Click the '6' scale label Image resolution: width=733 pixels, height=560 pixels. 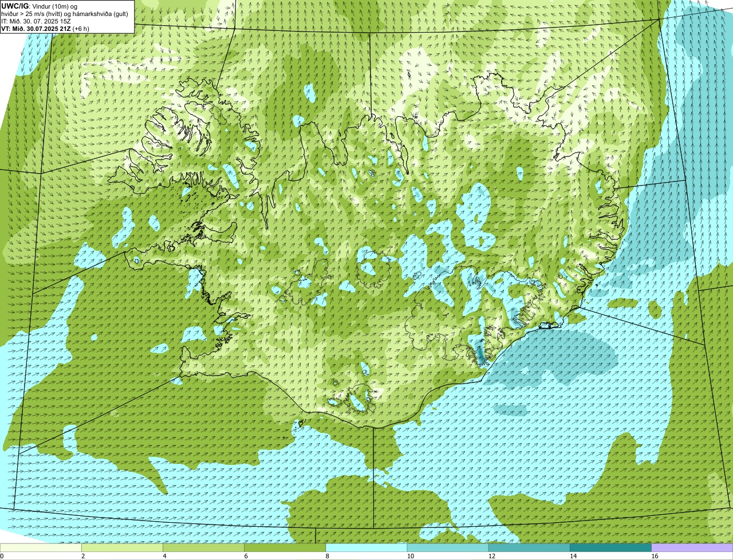pos(246,556)
